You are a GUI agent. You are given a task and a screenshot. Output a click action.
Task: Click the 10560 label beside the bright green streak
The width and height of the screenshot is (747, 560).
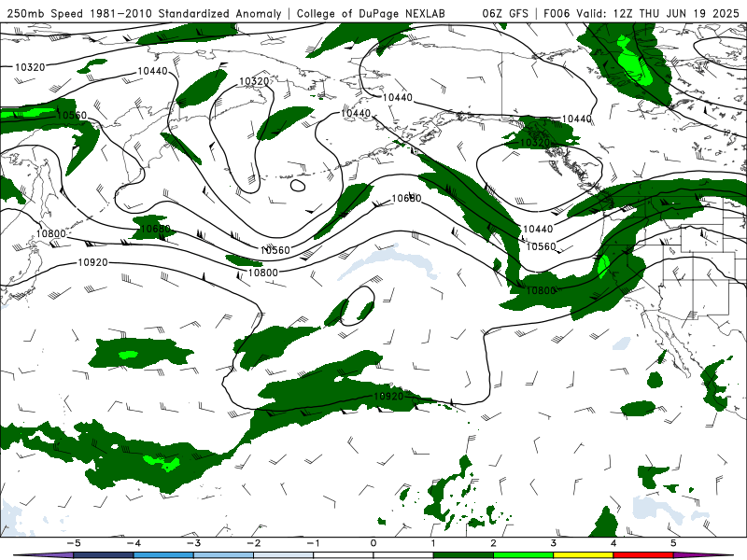[72, 115]
